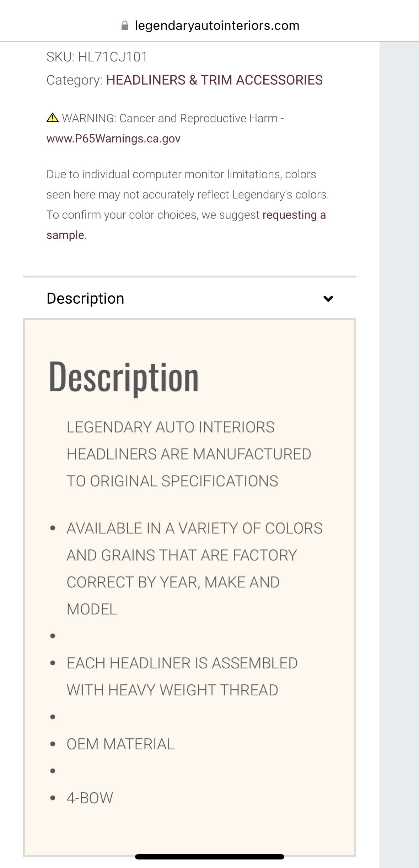Tap the black home indicator bar
The image size is (419, 868).
[x=209, y=857]
